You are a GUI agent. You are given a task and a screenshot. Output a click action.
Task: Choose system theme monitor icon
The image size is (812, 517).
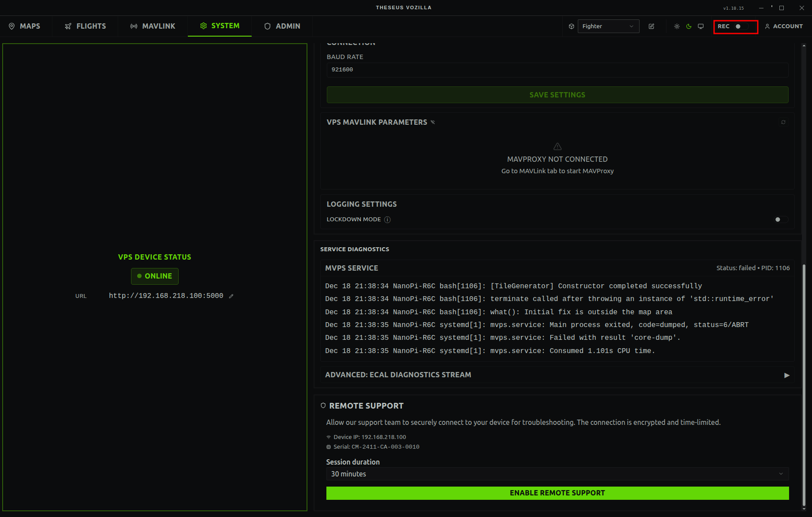click(701, 26)
